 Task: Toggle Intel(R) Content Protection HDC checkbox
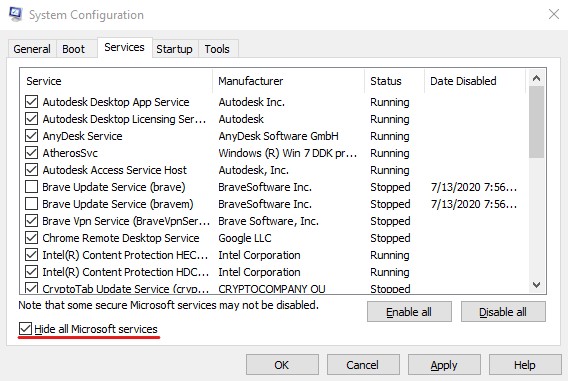(32, 272)
